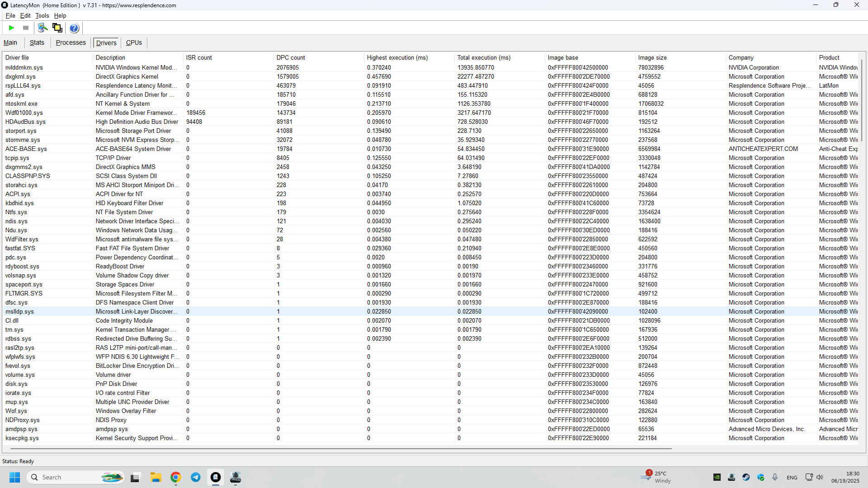Click the horizontal scrollbar under the drivers list
868x488 pixels.
point(340,449)
